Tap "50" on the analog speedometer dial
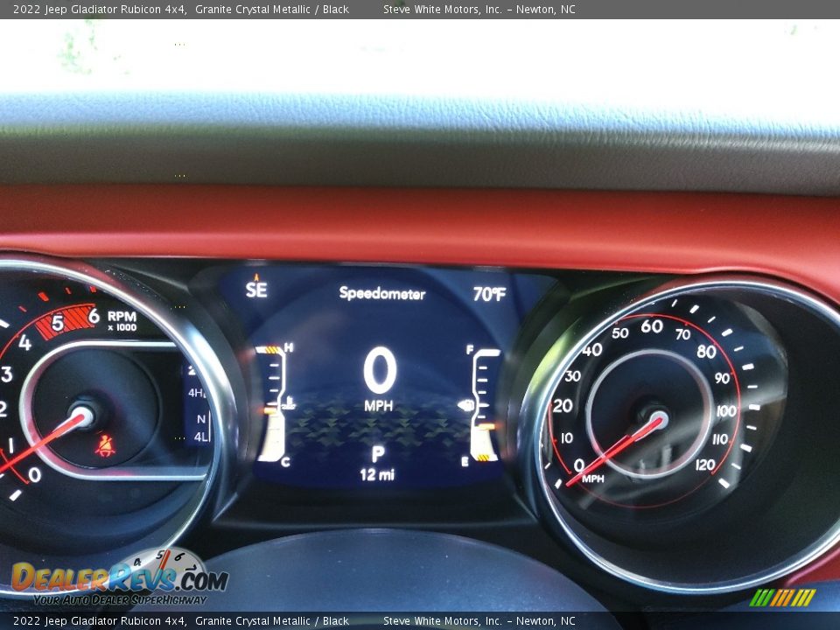 click(620, 332)
